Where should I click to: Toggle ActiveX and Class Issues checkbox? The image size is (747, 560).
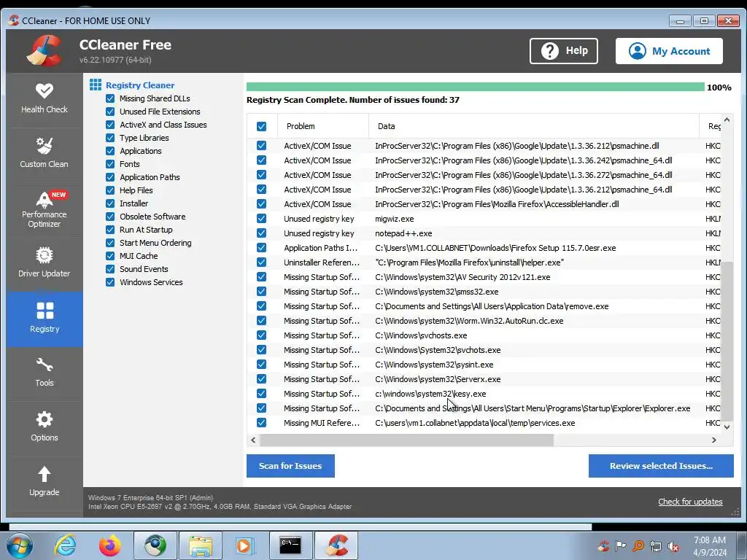[x=110, y=125]
